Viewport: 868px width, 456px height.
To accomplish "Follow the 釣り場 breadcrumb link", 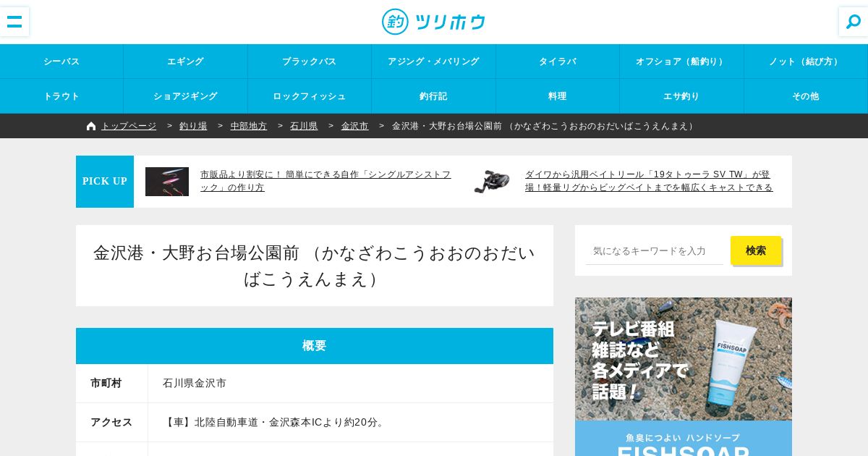I will [x=193, y=126].
